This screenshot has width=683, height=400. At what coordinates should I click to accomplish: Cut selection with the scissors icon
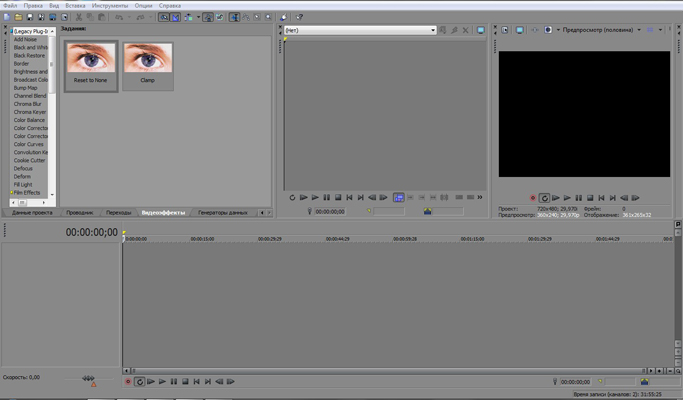pyautogui.click(x=79, y=17)
